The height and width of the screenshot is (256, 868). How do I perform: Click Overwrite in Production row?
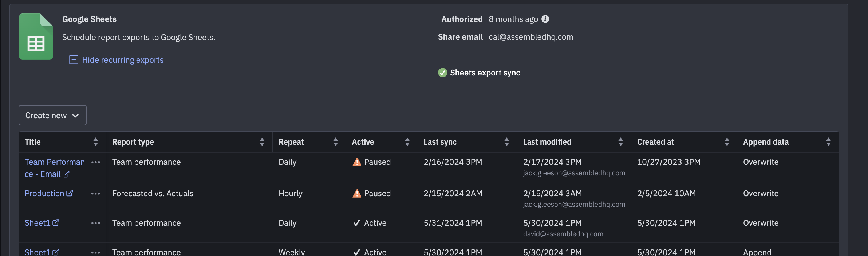[761, 193]
